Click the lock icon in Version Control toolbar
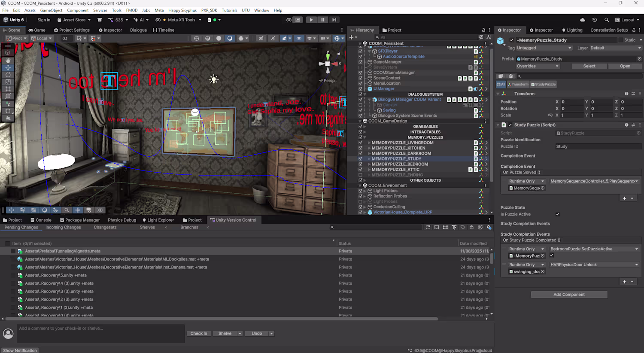Viewport: 644px width, 353px height. pyautogui.click(x=471, y=227)
